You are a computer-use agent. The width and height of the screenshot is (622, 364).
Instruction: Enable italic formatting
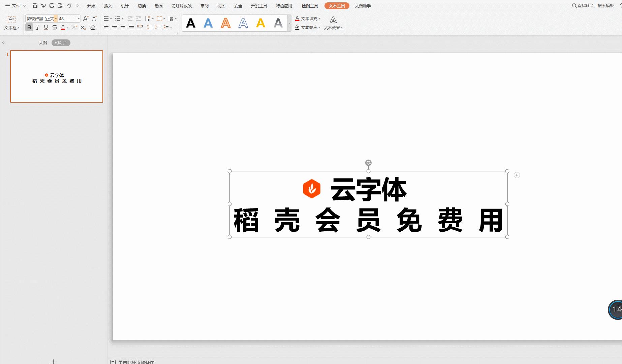tap(37, 27)
